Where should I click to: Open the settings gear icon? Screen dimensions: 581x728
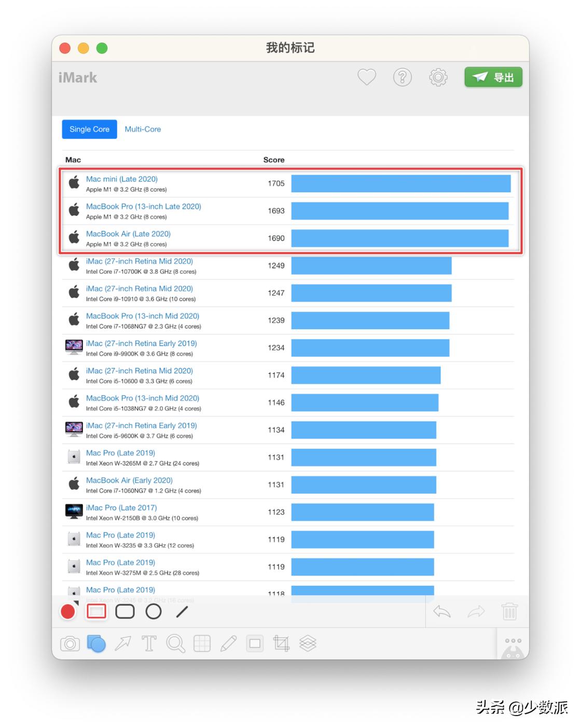click(x=438, y=77)
